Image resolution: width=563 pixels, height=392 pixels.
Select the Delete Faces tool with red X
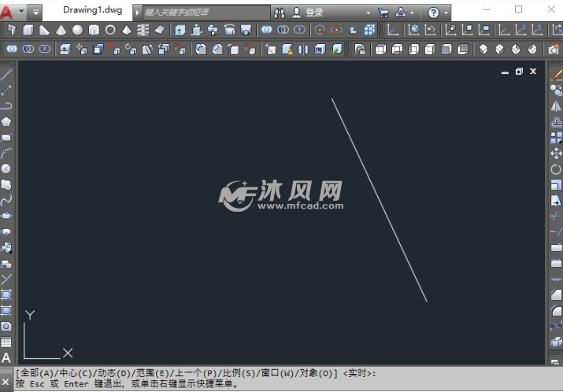pos(114,49)
